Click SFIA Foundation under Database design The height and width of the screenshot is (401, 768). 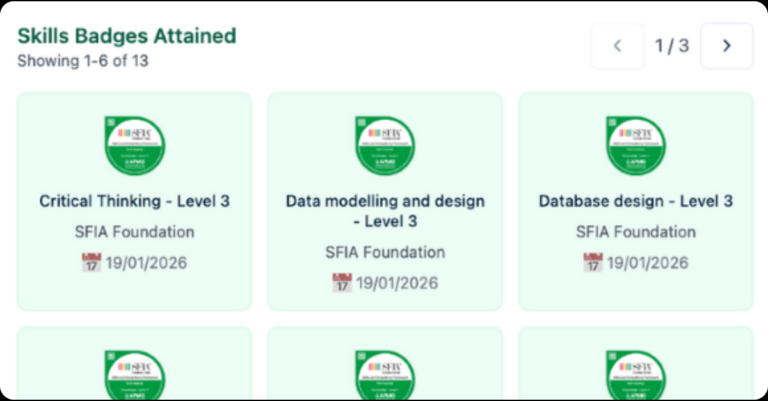[x=636, y=232]
